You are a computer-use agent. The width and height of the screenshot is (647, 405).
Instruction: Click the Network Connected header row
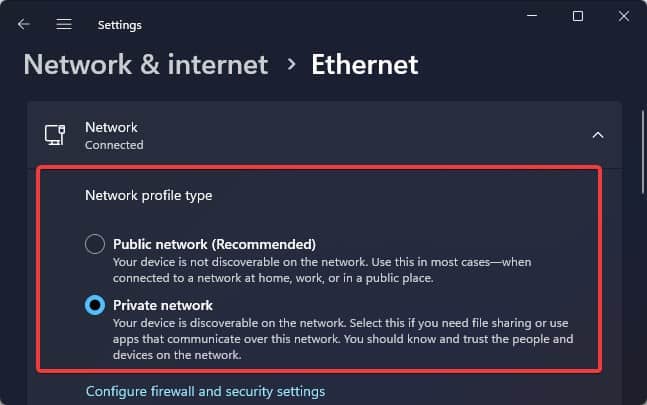(x=325, y=135)
